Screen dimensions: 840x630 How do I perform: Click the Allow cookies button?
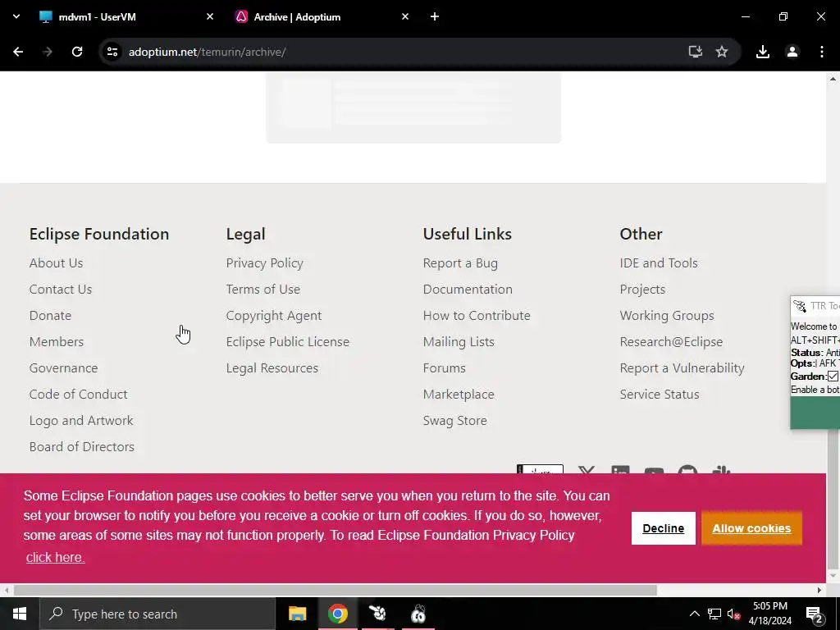751,528
